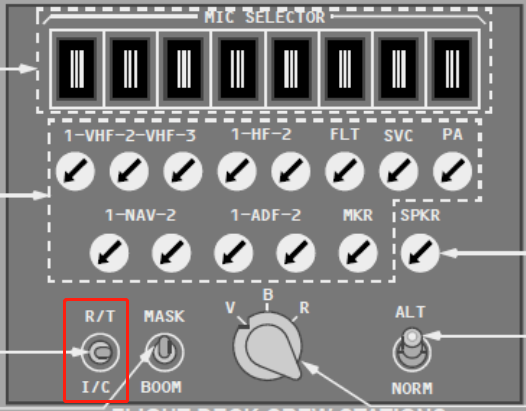Viewport: 526px width, 411px height.
Task: Click the SPKR label
Action: [420, 215]
